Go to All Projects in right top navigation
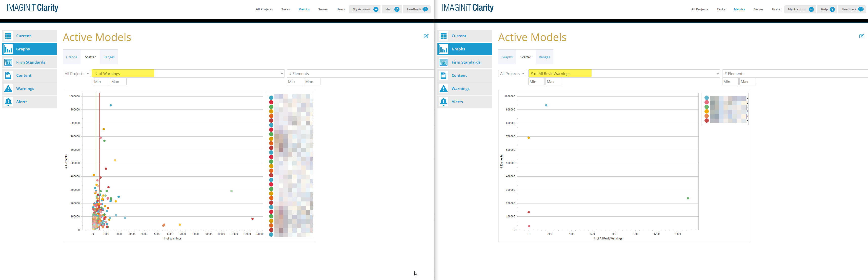The width and height of the screenshot is (868, 280). click(699, 9)
